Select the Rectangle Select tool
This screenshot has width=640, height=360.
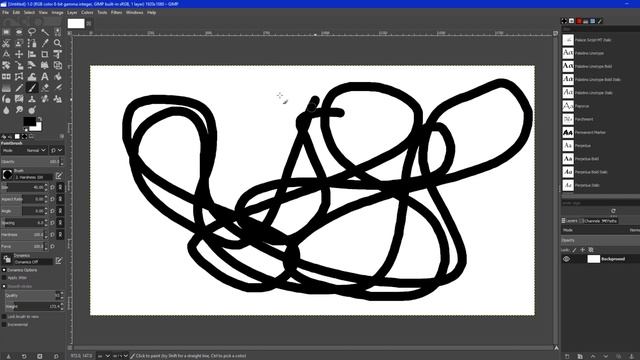pos(6,32)
